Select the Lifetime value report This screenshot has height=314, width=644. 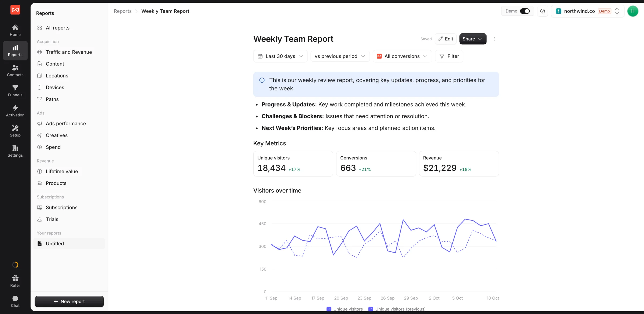pos(69,171)
